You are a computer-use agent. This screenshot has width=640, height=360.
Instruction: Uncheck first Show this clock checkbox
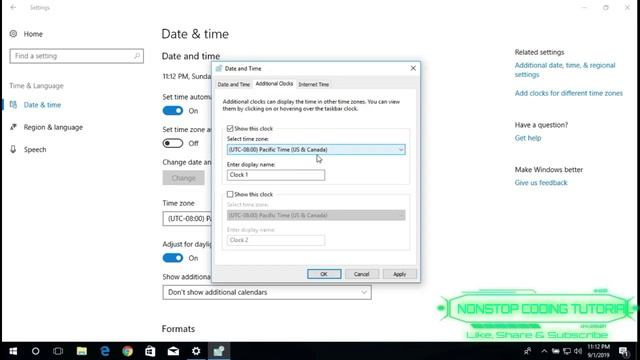pyautogui.click(x=230, y=129)
